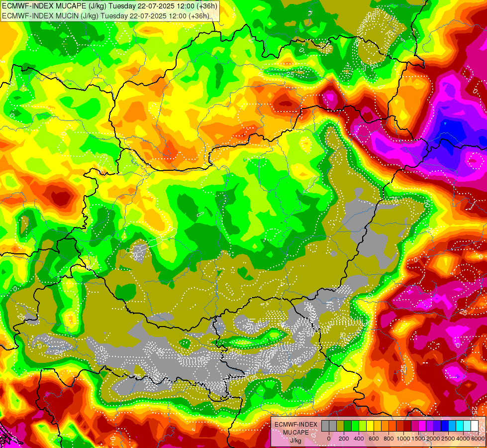Click the legend's 6000 tick label
Screen dimensions: 487x448
tap(479, 439)
